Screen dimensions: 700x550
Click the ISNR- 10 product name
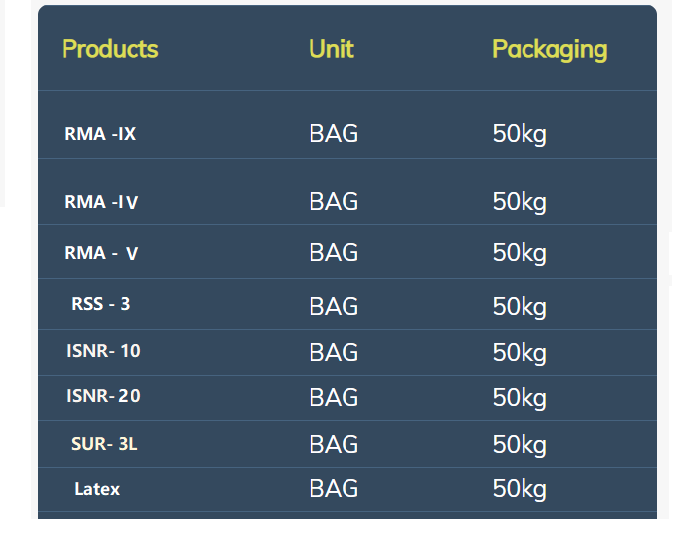pyautogui.click(x=103, y=351)
